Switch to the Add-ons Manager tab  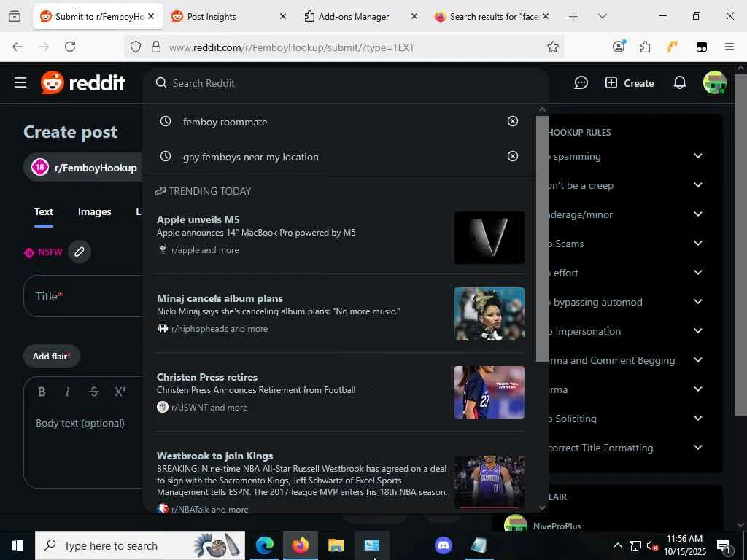361,16
